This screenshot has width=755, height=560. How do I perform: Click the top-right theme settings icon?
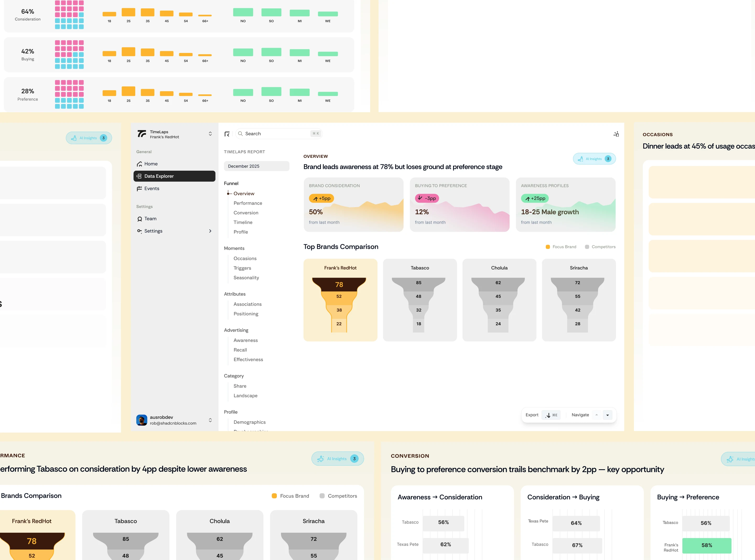[x=616, y=134]
